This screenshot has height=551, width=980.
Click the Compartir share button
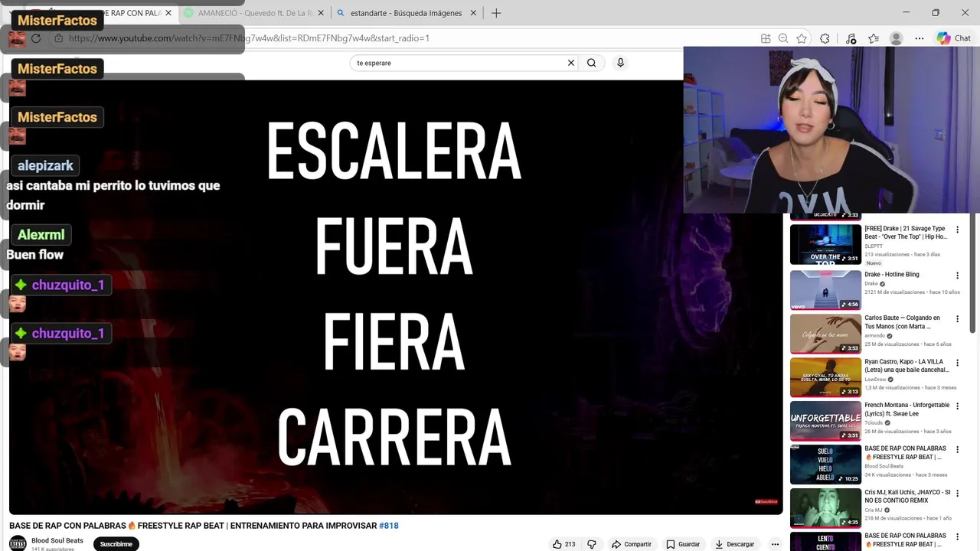pyautogui.click(x=631, y=544)
